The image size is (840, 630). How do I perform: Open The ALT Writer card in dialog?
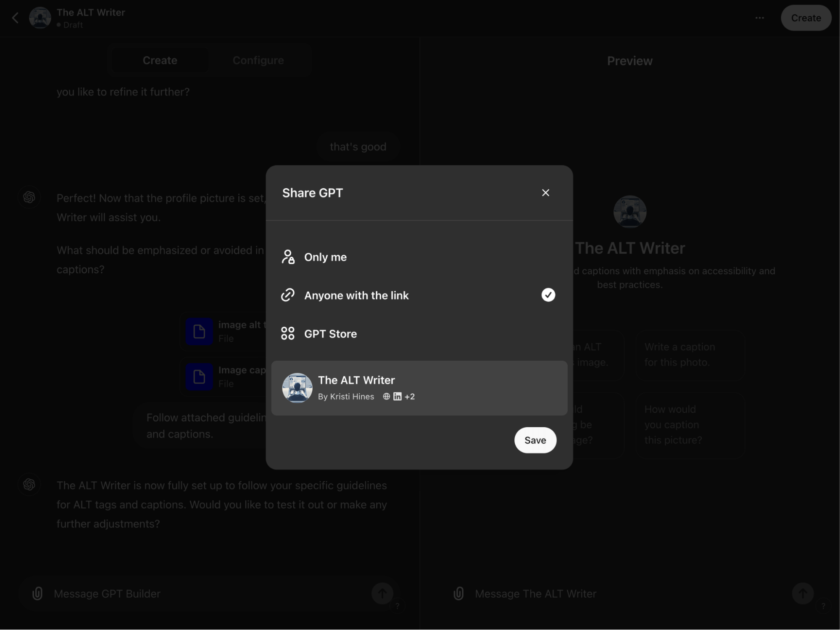pos(419,388)
